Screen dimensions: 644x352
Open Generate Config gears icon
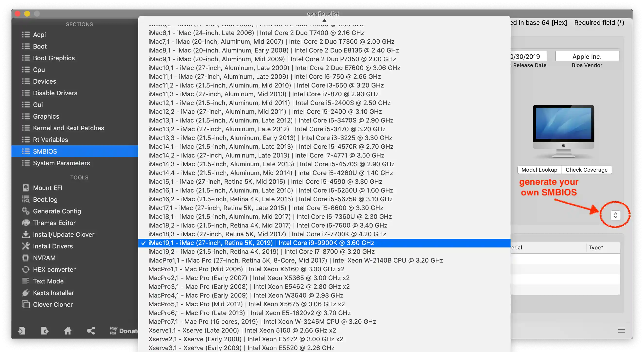(x=26, y=211)
